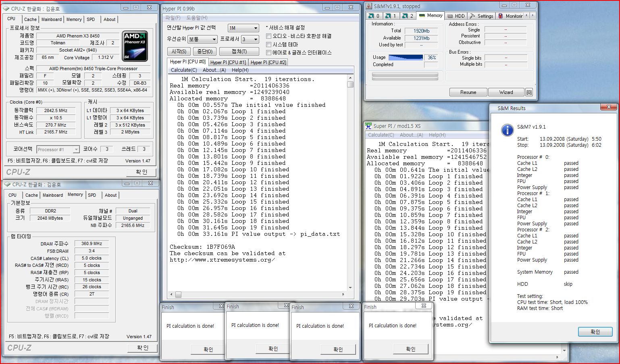Screen dimensions: 620x364
Task: Click 확인 on the first Finish dialog
Action: click(208, 349)
